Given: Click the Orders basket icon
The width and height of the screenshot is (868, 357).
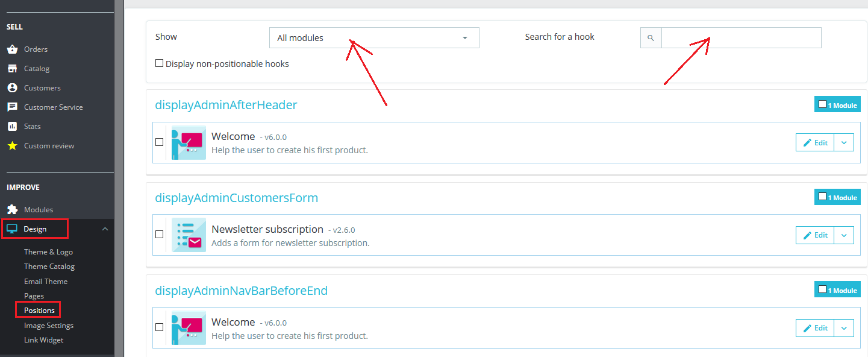Looking at the screenshot, I should 12,49.
